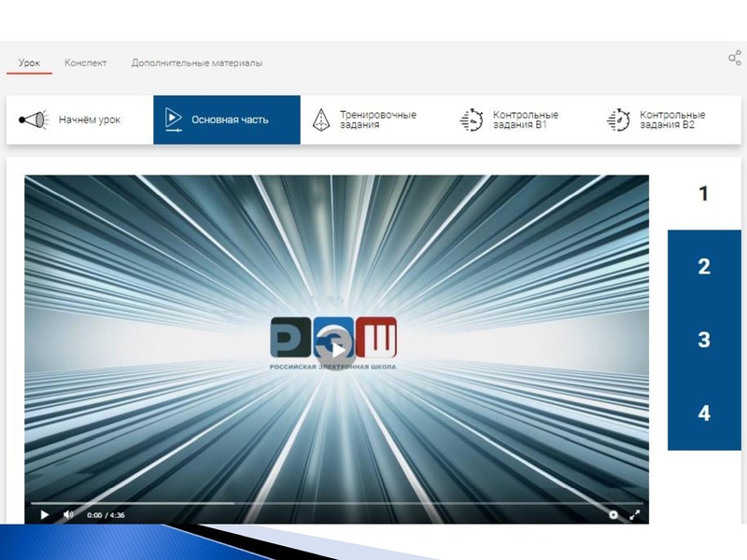Open the Конспект tab
Viewport: 747px width, 560px height.
click(x=86, y=63)
